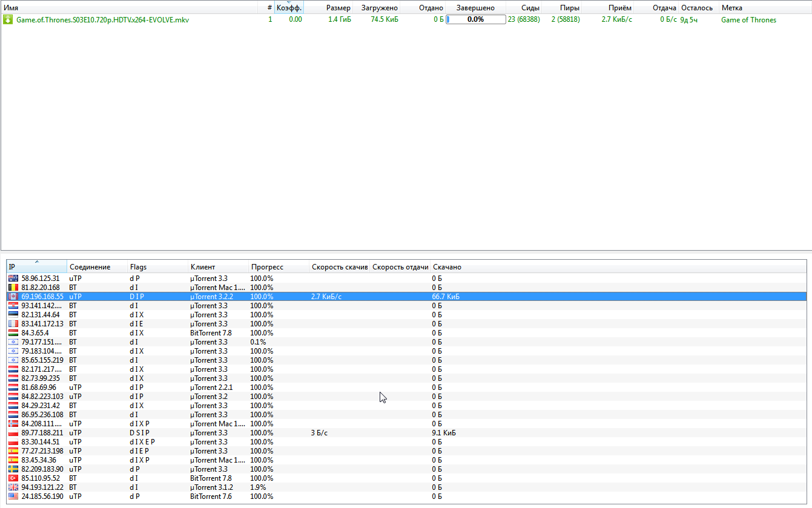Sort torrents by the Приём column
The image size is (812, 508).
[608, 8]
